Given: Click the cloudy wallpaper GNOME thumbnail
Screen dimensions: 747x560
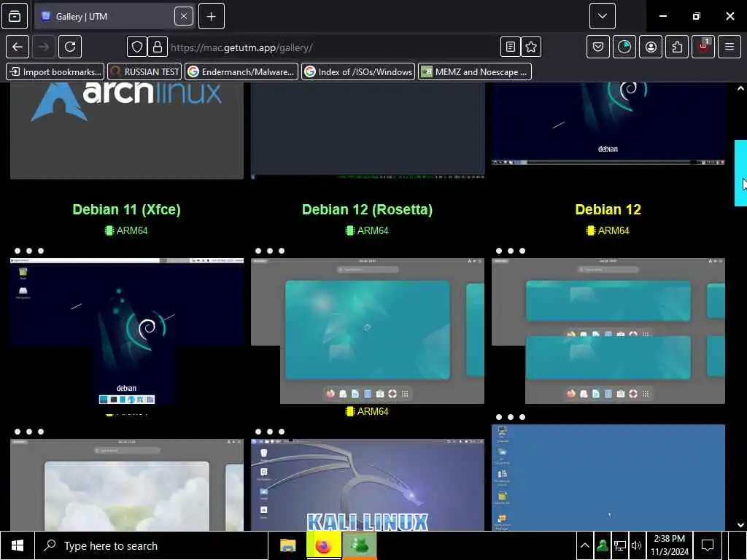Looking at the screenshot, I should (x=127, y=484).
